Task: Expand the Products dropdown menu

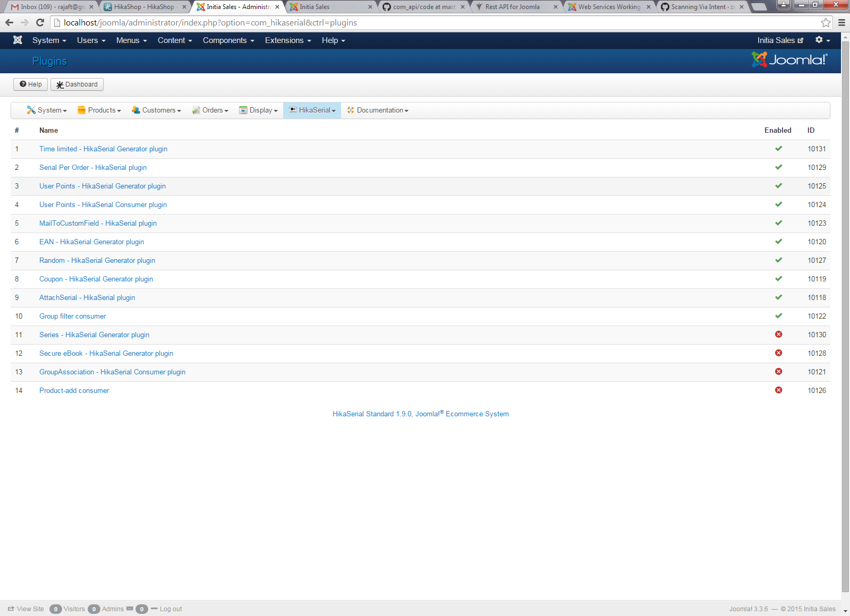Action: point(99,110)
